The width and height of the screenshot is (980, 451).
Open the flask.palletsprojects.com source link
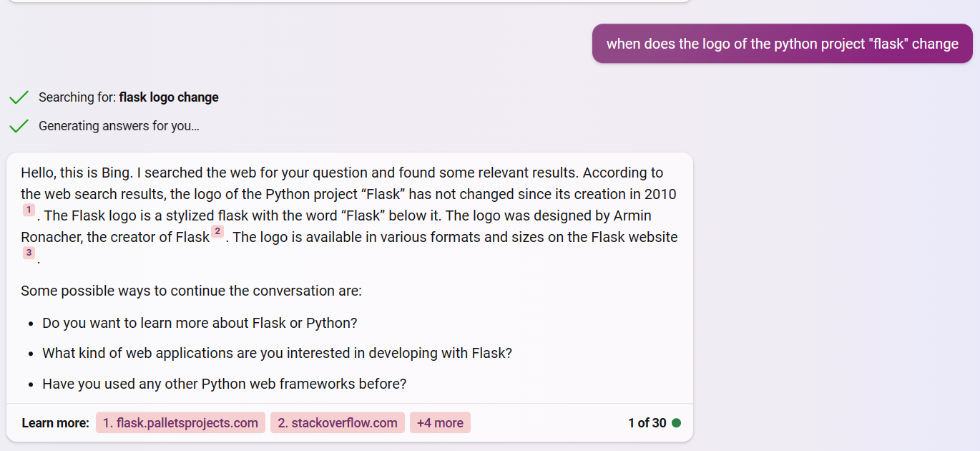pos(180,423)
